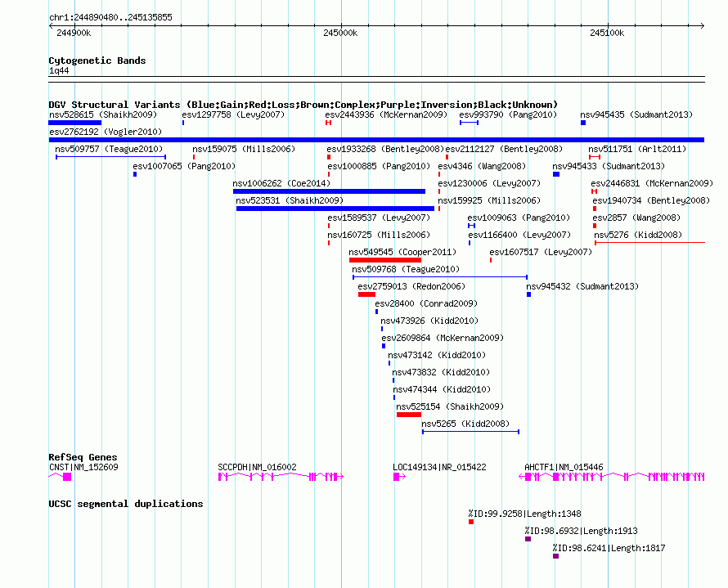Click the 1q44 cytogenetic band label
Screen dimensions: 728x588
coord(59,70)
